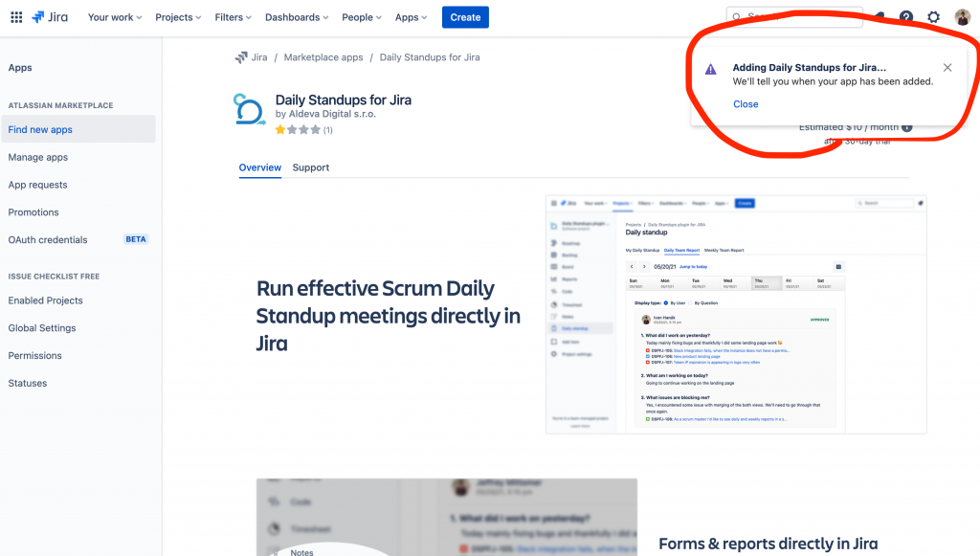The image size is (980, 556).
Task: Expand the People dropdown
Action: (362, 17)
